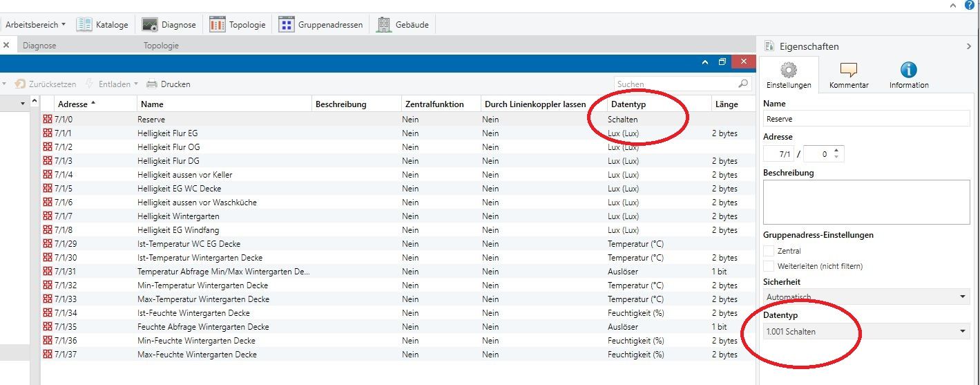This screenshot has width=980, height=385.
Task: Open the Einstellungen properties tab
Action: [789, 75]
